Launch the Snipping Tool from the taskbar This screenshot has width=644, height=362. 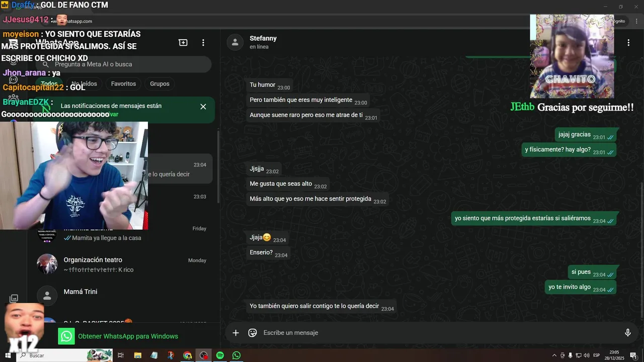[x=171, y=355]
